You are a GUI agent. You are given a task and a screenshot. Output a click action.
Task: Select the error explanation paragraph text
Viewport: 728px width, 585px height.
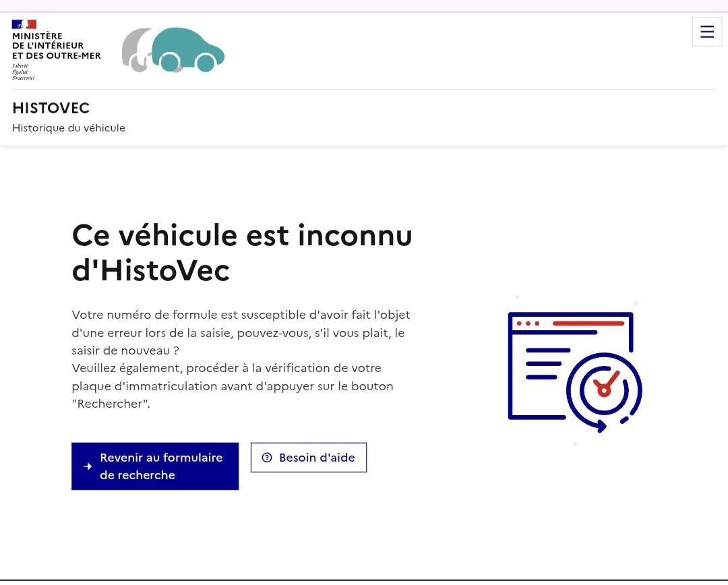point(241,359)
